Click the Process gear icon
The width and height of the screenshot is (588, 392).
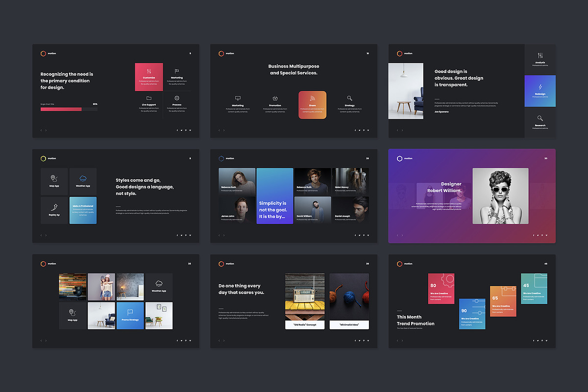177,98
